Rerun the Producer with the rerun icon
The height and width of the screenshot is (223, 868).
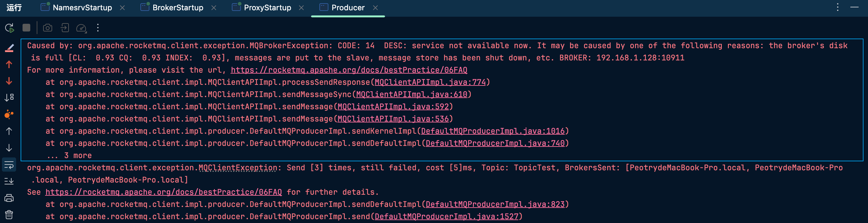[x=9, y=28]
